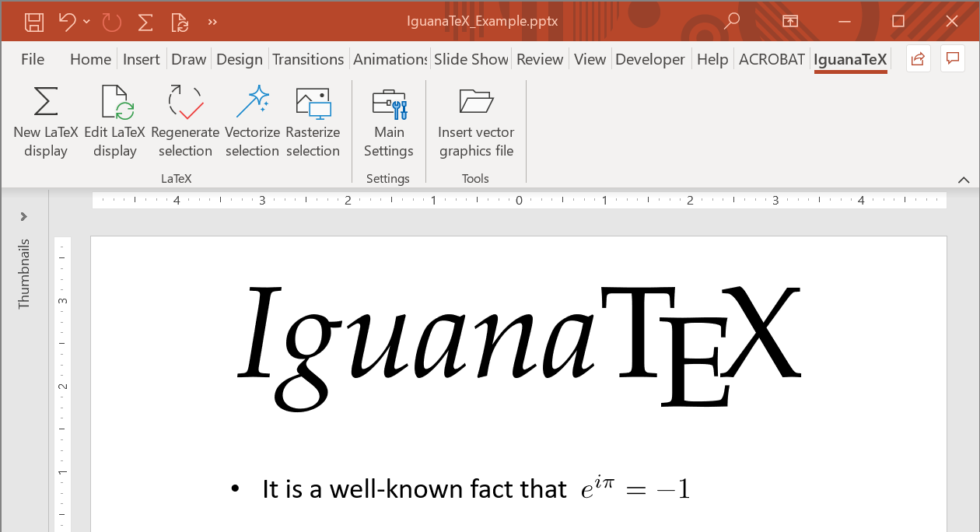Open the Slide Show tab
This screenshot has height=532, width=980.
click(x=471, y=59)
